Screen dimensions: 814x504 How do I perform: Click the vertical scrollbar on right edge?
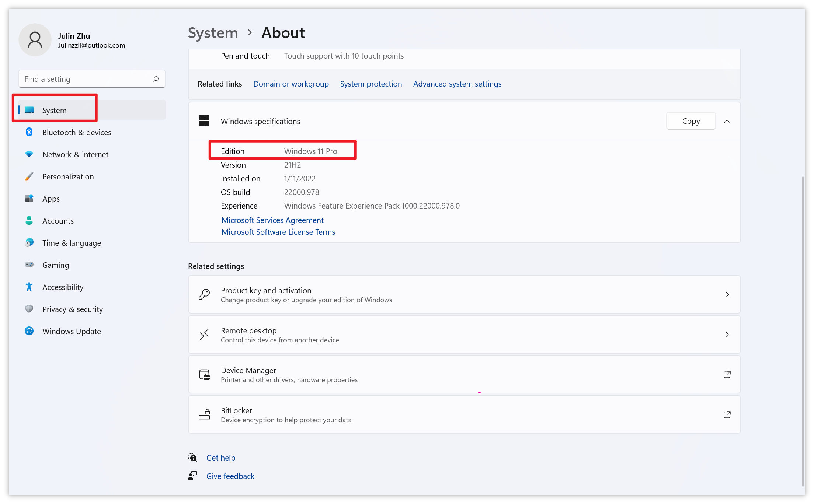pyautogui.click(x=803, y=331)
